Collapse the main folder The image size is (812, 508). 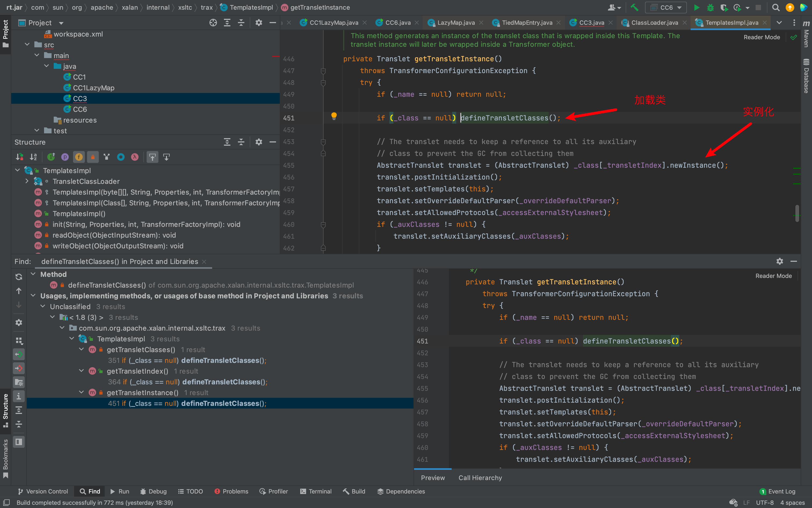(x=37, y=55)
